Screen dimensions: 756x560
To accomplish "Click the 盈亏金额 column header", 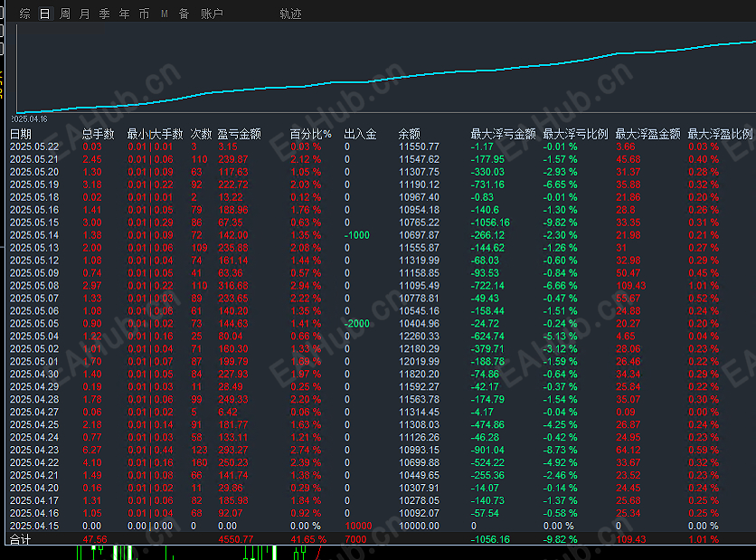I will point(239,134).
